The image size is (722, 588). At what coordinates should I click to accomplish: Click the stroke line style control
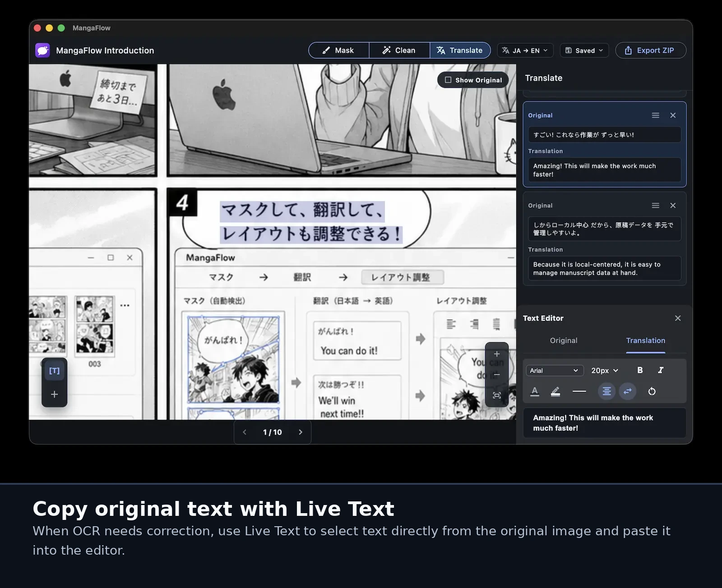tap(579, 391)
